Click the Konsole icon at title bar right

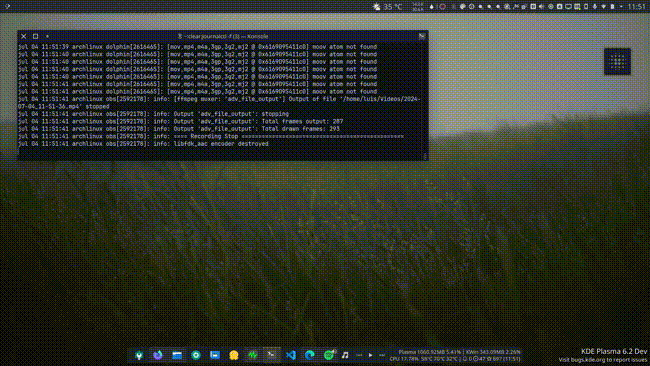(x=422, y=36)
